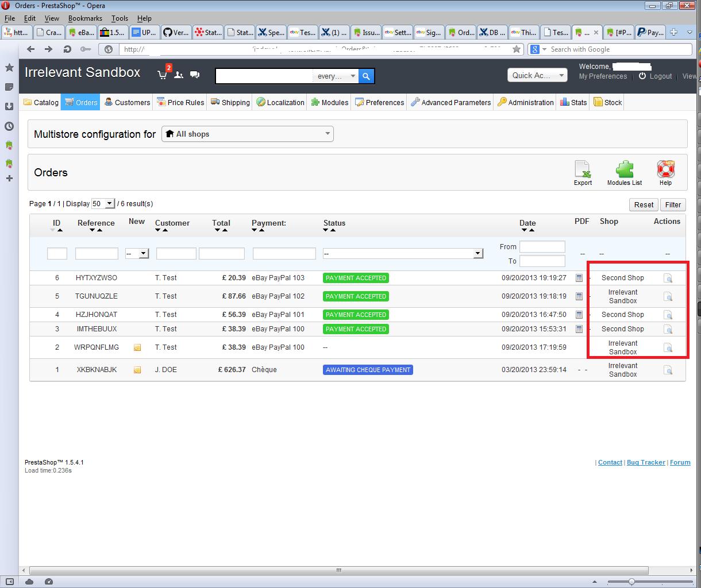View details of order IMTHEBUUX
The image size is (701, 588).
click(668, 329)
